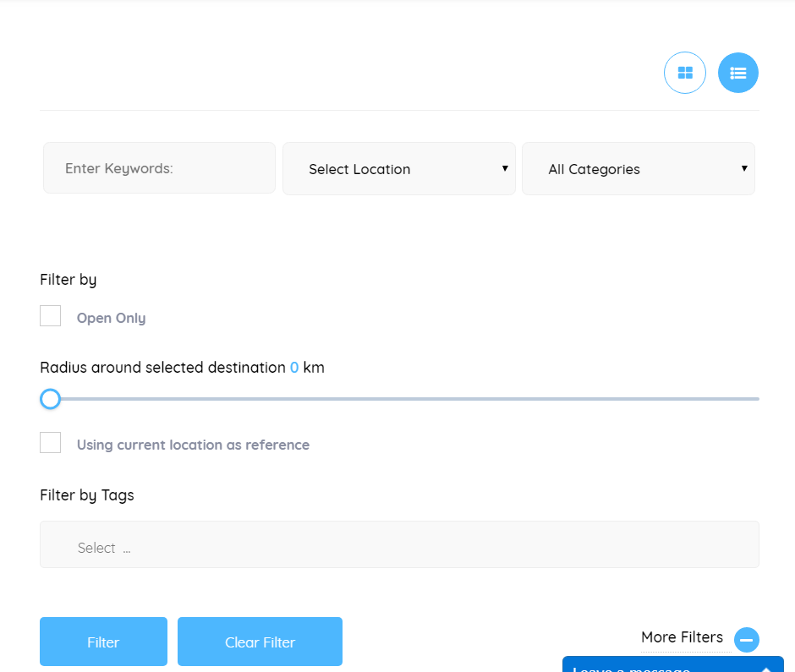Click the Using current location label text
The image size is (795, 672).
tap(193, 445)
